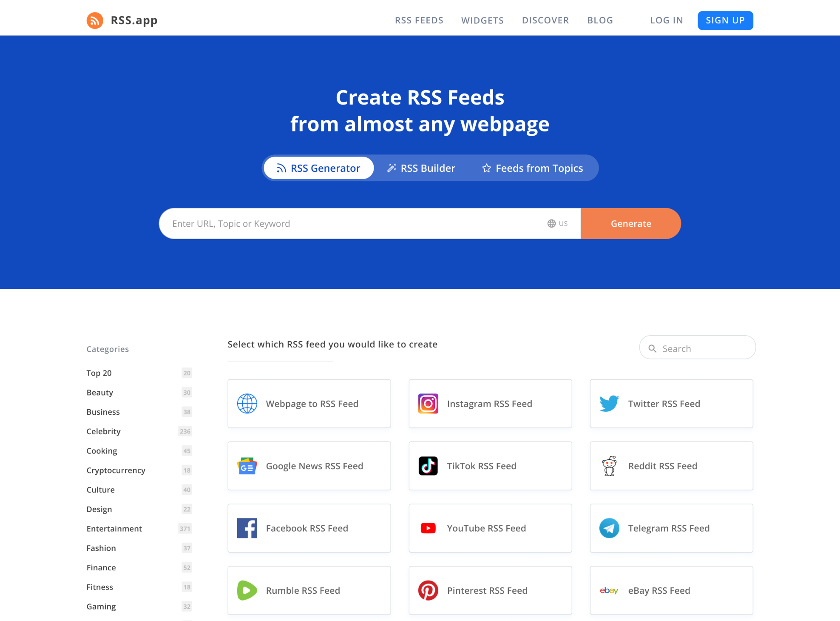Screen dimensions: 840x621
Task: Open the Discover menu item
Action: [x=546, y=20]
